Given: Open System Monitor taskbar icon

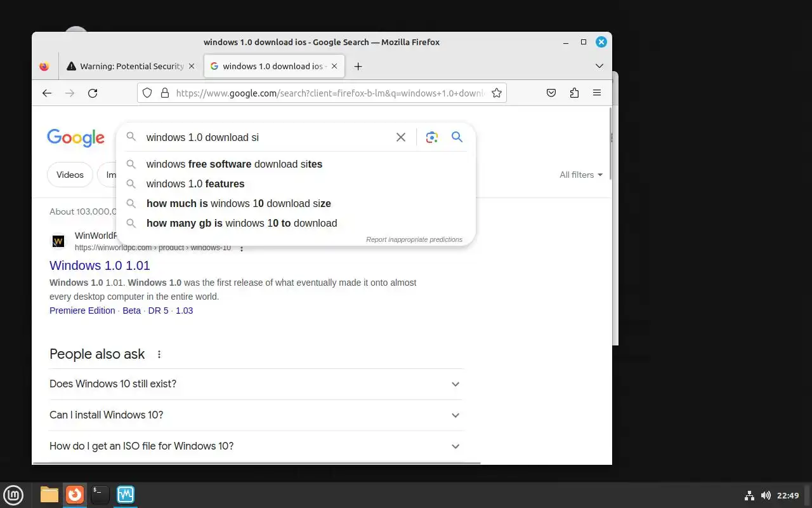Looking at the screenshot, I should coord(126,495).
